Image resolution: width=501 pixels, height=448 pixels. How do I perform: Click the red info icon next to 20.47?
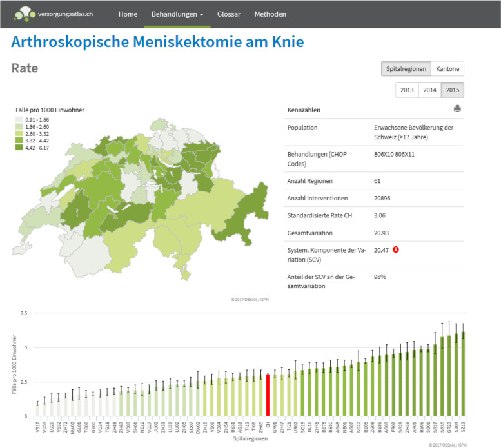pyautogui.click(x=395, y=249)
